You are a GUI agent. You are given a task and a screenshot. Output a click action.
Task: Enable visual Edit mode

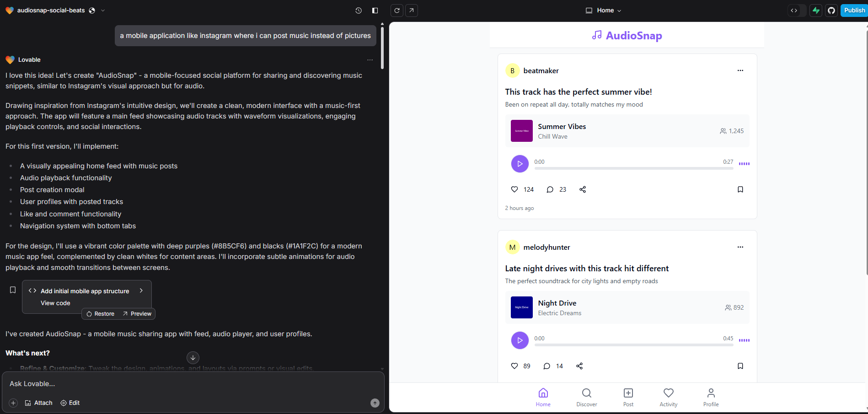pyautogui.click(x=70, y=403)
